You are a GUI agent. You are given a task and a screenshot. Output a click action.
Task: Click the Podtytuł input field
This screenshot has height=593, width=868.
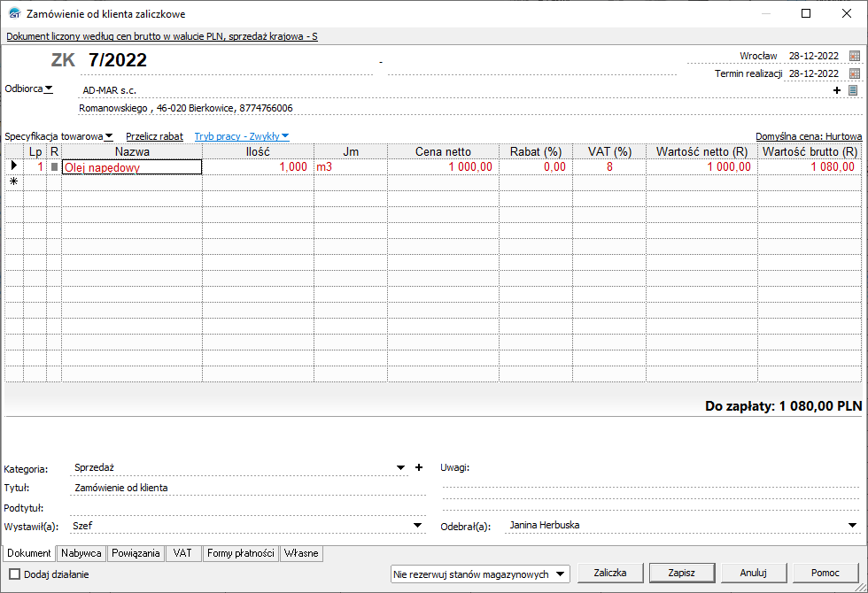(248, 508)
